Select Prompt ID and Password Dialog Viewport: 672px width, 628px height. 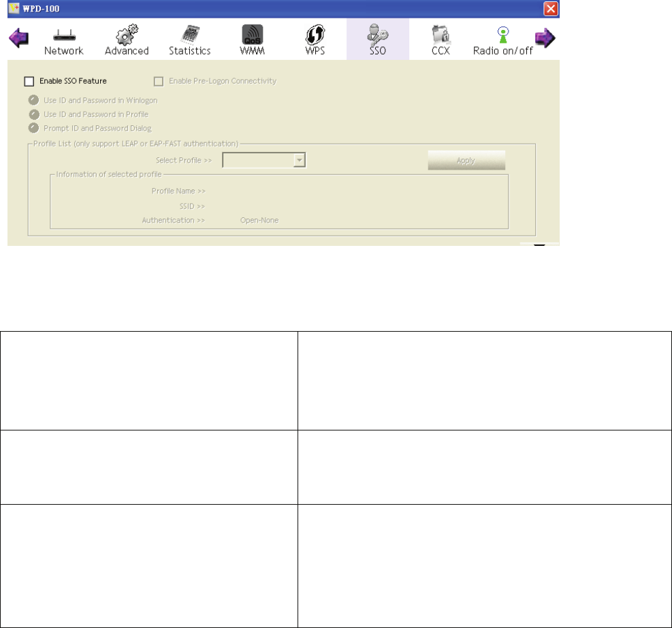click(34, 128)
